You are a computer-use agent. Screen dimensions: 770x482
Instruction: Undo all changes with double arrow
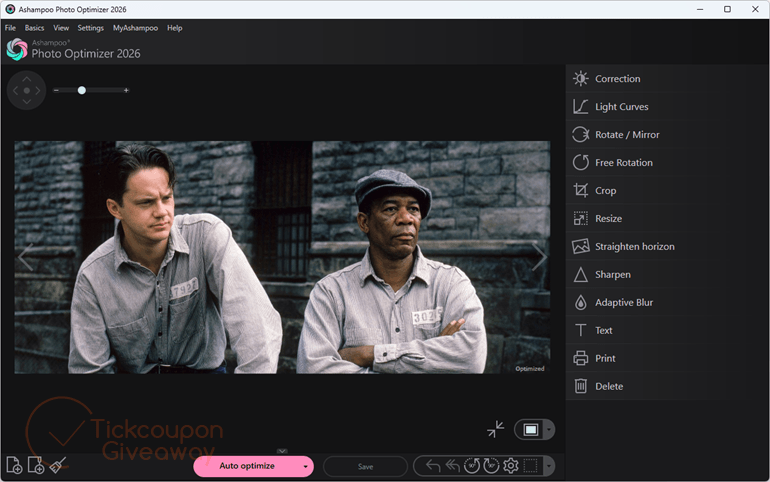452,466
